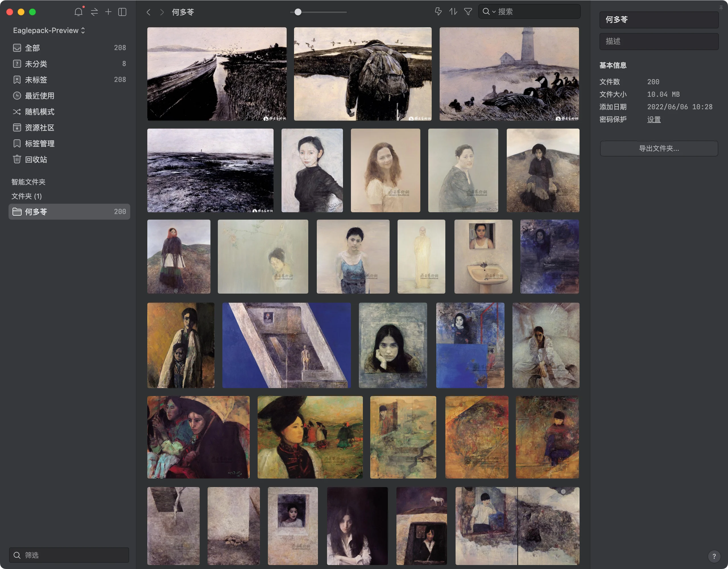Open the curly-haired woman portrait thumbnail

click(x=385, y=170)
